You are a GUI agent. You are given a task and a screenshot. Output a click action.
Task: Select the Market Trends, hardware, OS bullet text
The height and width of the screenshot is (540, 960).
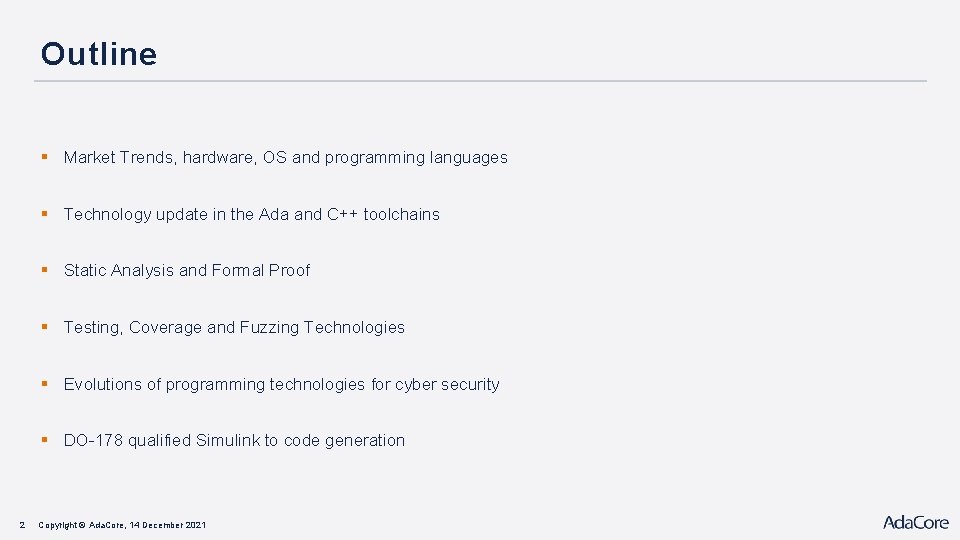pos(285,157)
